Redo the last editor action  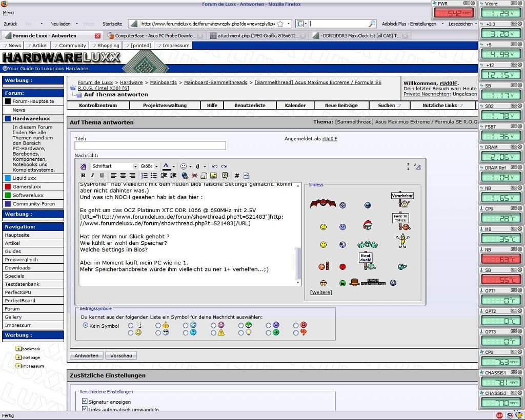(x=224, y=166)
